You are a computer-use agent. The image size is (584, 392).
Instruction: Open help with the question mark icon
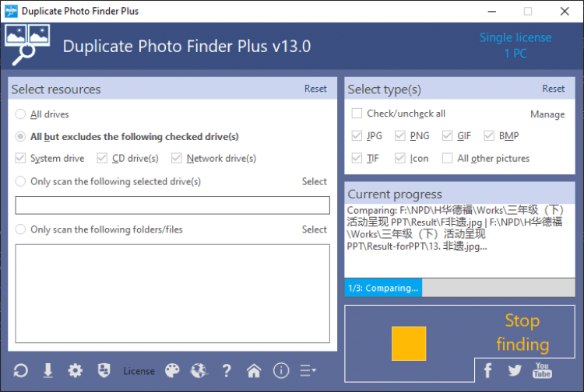tap(227, 371)
